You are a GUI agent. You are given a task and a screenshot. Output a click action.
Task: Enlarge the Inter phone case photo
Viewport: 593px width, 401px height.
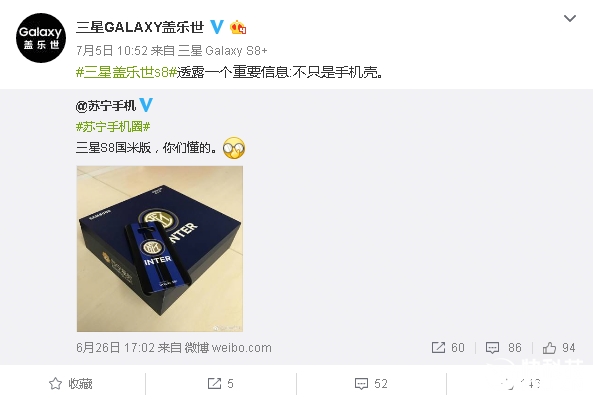pos(160,249)
